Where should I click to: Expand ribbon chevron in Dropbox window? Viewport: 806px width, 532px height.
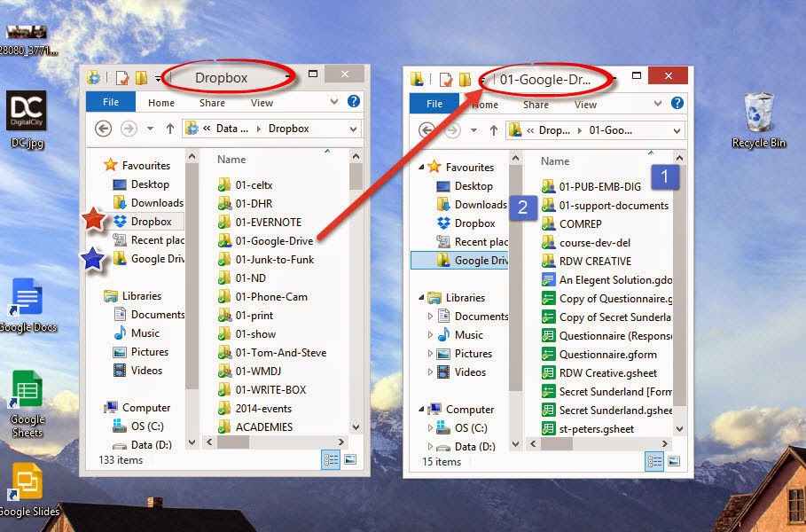coord(334,101)
